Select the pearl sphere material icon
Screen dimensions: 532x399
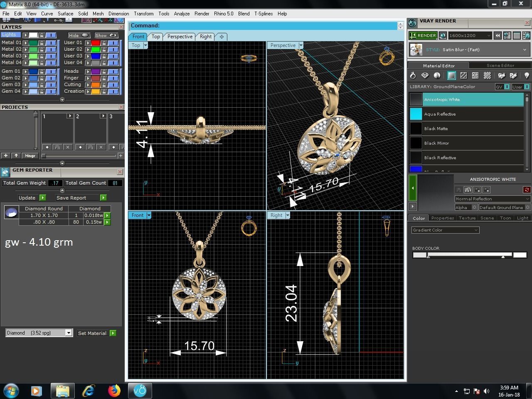pos(437,76)
